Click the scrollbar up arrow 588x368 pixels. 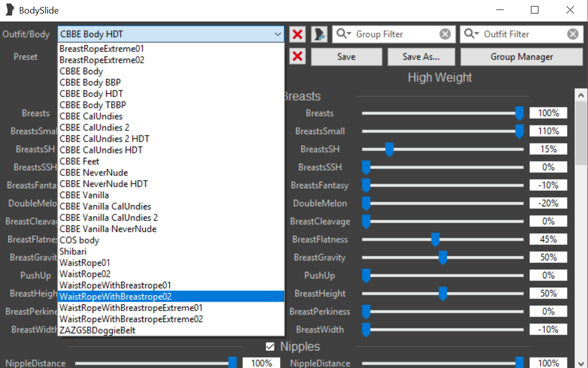pos(581,95)
